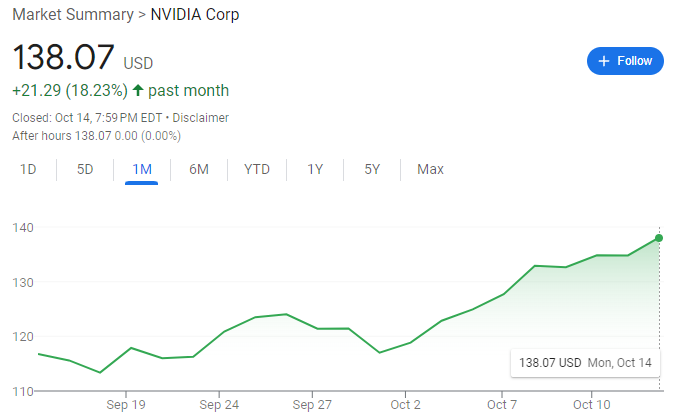
Task: Click the 140 price axis label
Action: [x=23, y=228]
